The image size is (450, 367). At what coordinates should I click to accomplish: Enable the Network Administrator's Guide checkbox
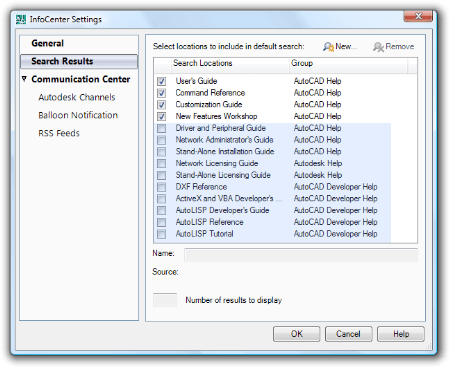[x=162, y=140]
